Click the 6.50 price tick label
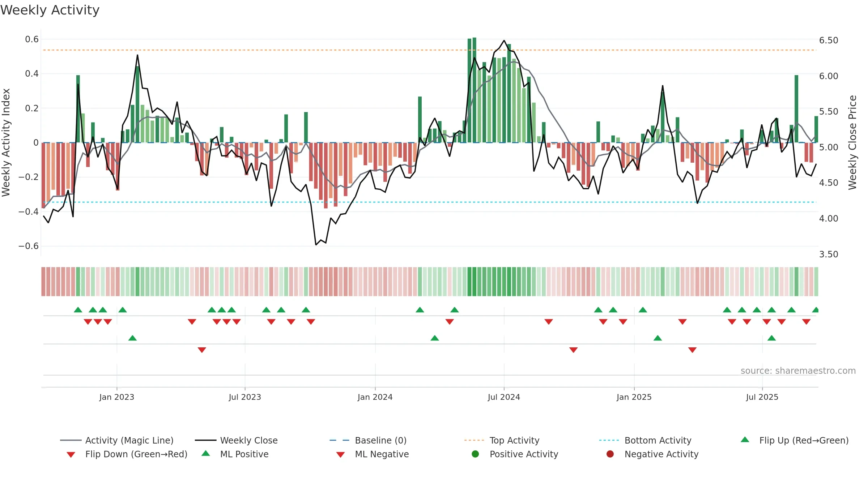868x488 pixels. (829, 40)
